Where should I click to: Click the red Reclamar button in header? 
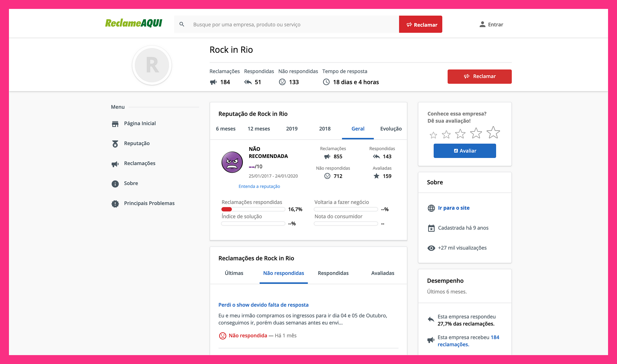coord(420,24)
